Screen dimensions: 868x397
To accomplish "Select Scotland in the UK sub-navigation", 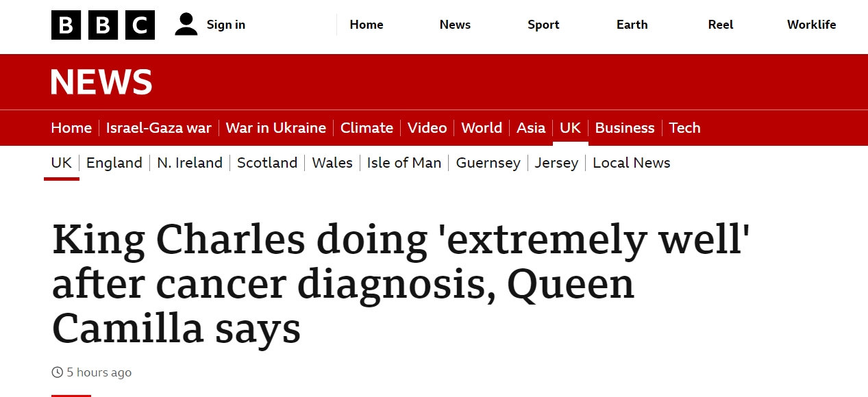I will (x=267, y=163).
